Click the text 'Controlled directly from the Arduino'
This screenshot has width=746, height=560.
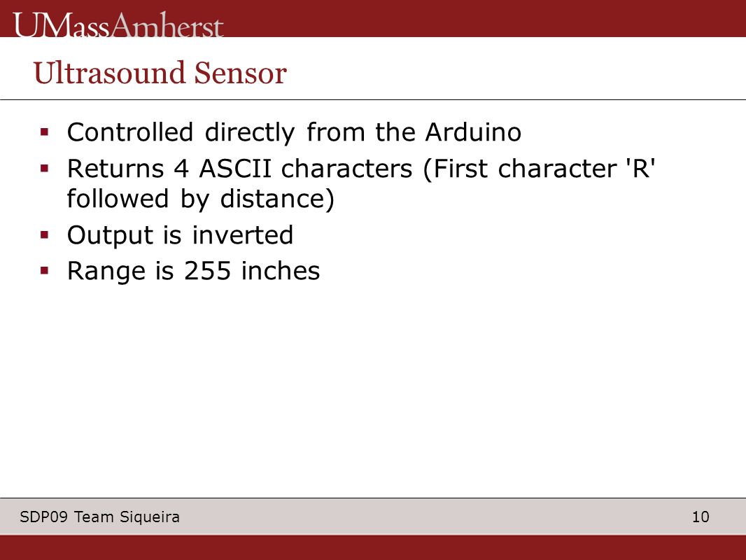294,132
